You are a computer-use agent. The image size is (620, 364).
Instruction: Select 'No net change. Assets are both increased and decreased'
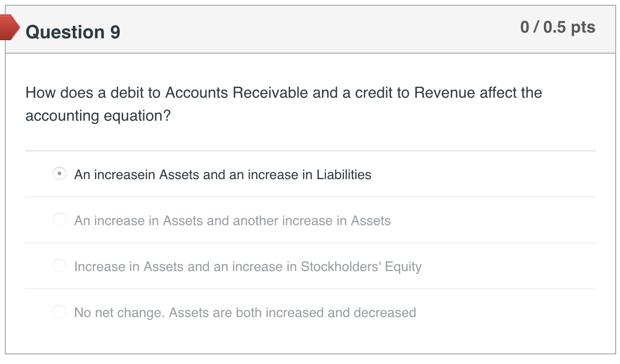(59, 311)
